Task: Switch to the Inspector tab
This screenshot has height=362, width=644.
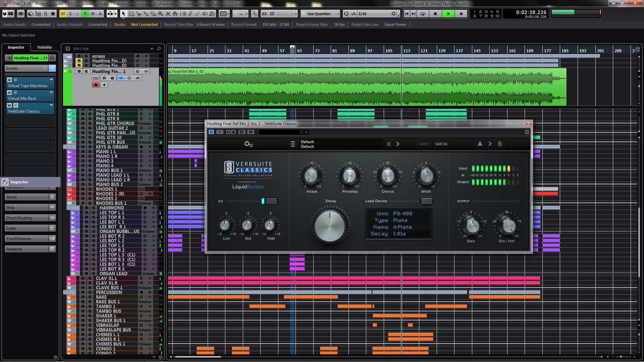Action: pyautogui.click(x=16, y=47)
